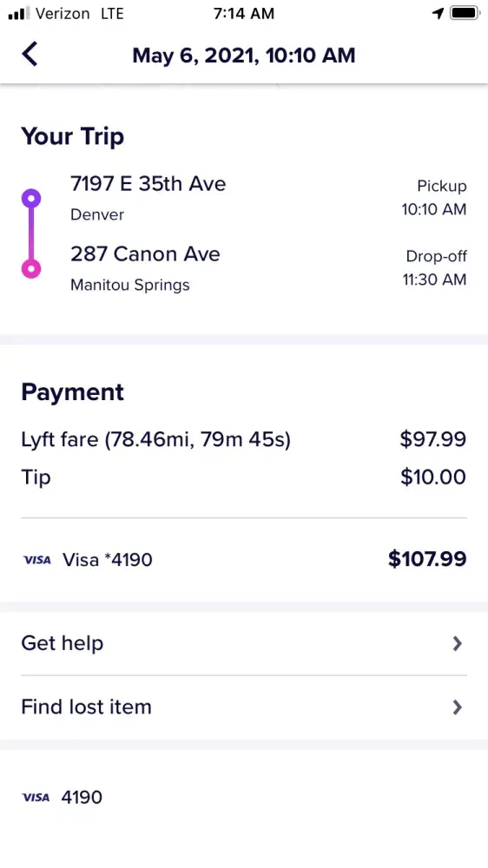Image resolution: width=488 pixels, height=868 pixels.
Task: Tap the cellular signal bars icon
Action: coord(19,13)
